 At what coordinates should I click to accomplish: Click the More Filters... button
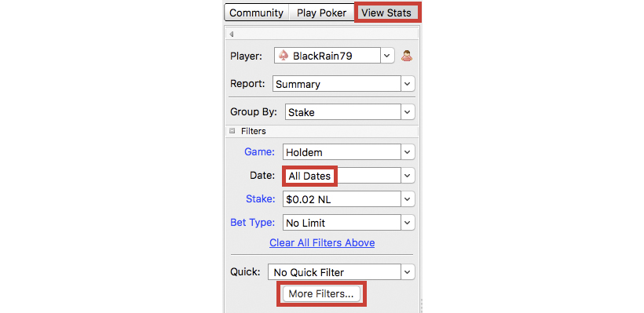(321, 293)
